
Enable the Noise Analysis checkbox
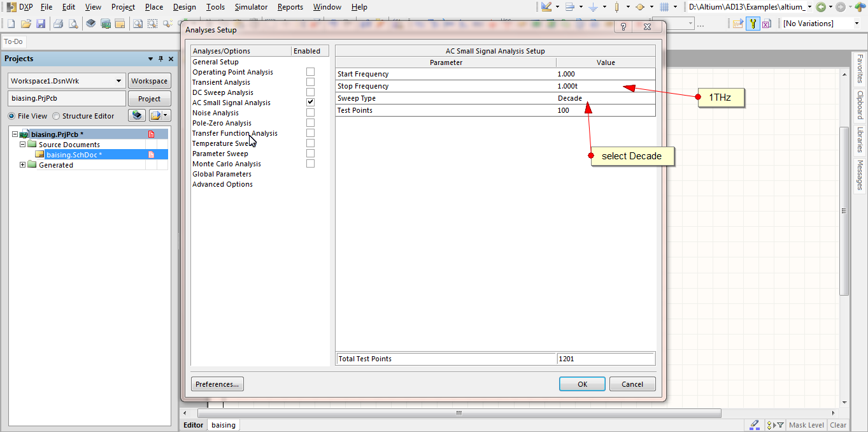310,113
